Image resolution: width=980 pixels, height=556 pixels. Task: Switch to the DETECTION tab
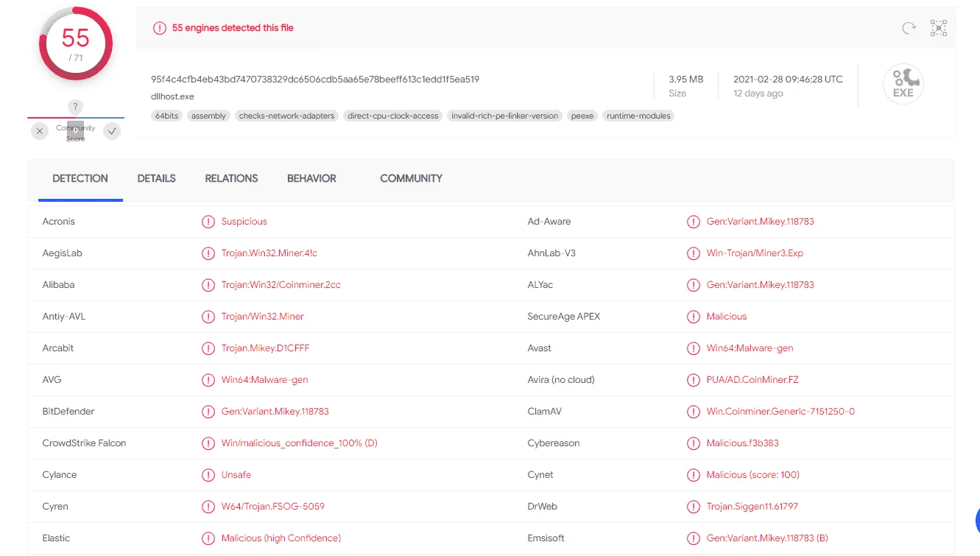pyautogui.click(x=80, y=178)
